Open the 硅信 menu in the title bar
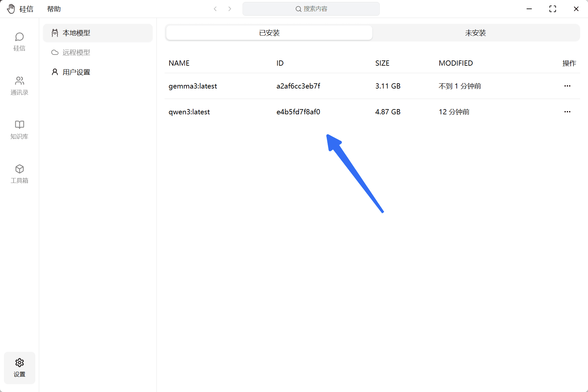The image size is (588, 392). (26, 9)
